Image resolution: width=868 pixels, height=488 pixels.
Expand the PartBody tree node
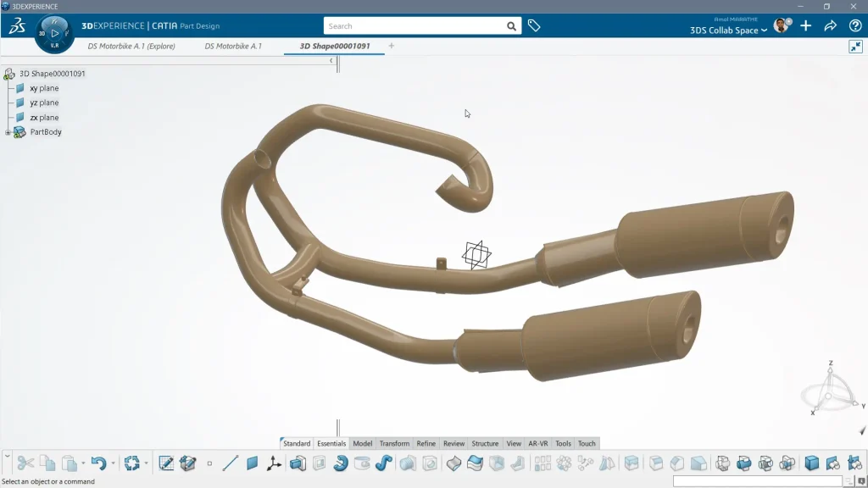[8, 132]
